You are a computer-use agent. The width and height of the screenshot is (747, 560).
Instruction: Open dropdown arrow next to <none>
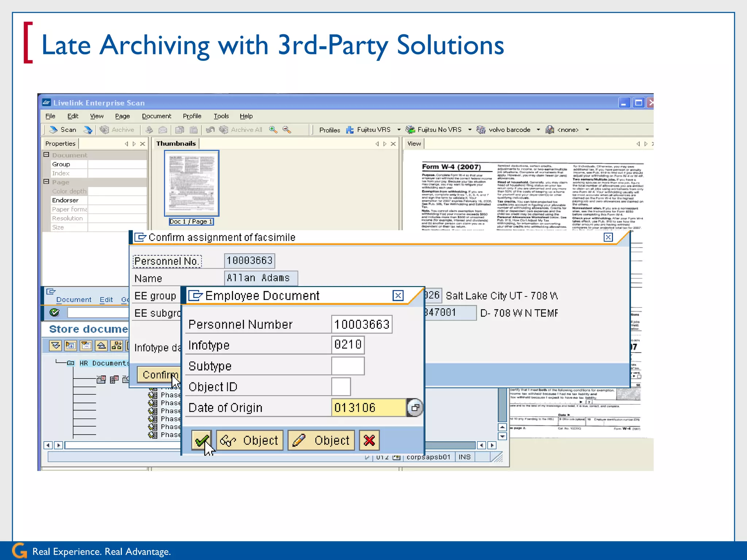click(x=587, y=130)
